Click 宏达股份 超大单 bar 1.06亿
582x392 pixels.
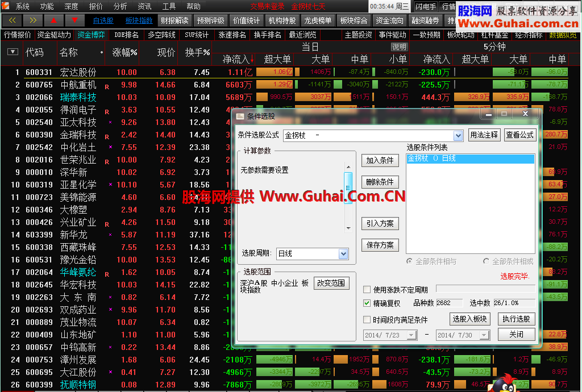click(275, 72)
